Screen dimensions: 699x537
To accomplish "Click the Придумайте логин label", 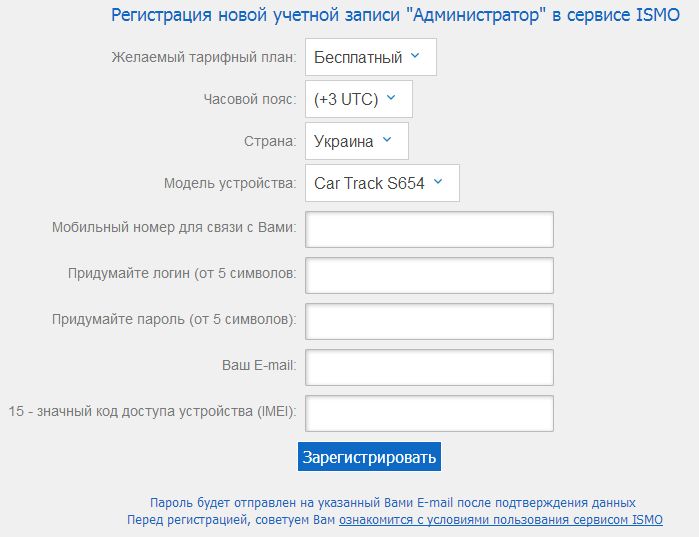I will (x=181, y=273).
